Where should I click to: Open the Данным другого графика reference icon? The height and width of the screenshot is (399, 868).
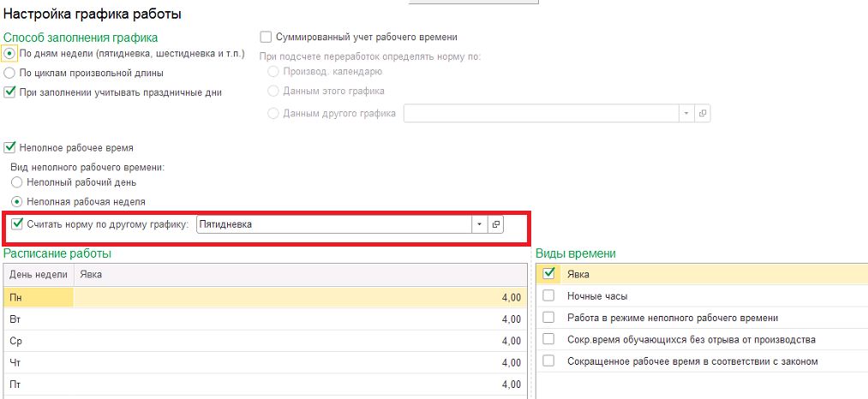703,113
